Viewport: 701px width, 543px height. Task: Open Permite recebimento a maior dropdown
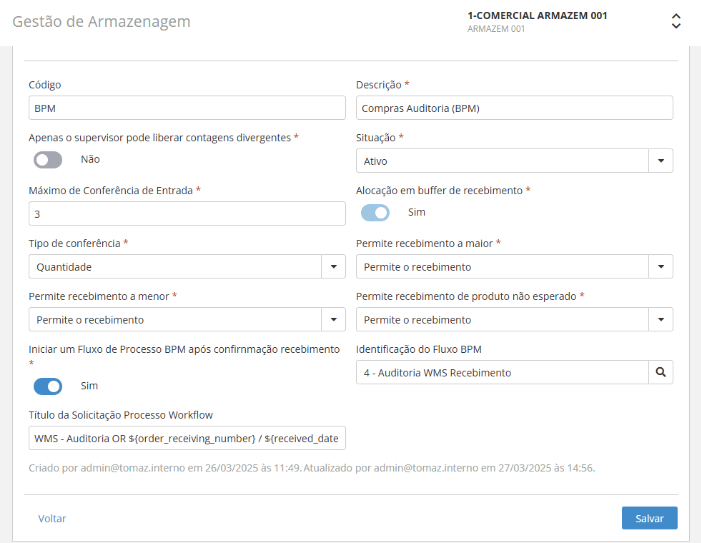660,267
